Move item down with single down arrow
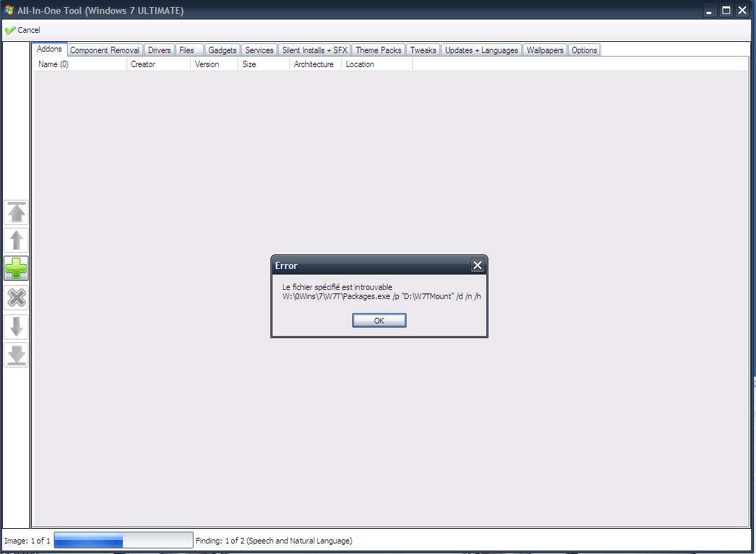 click(16, 326)
